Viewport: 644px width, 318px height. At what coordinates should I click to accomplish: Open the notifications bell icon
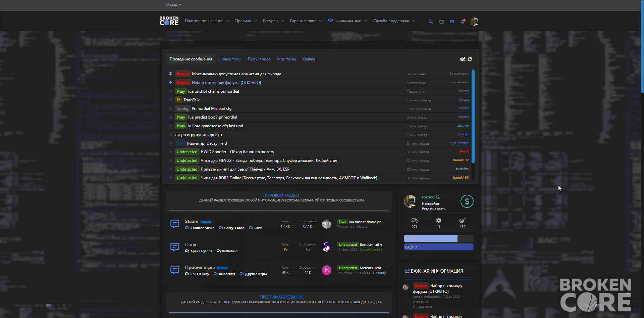(463, 21)
